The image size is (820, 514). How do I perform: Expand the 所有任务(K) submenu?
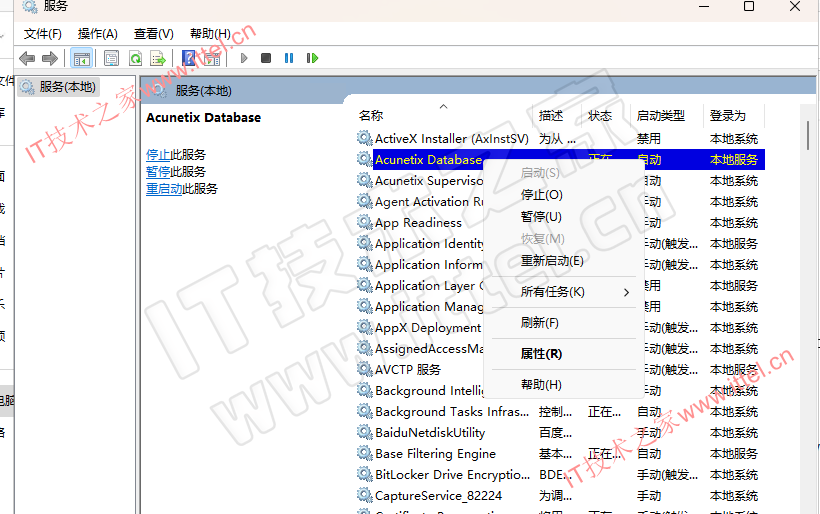564,292
